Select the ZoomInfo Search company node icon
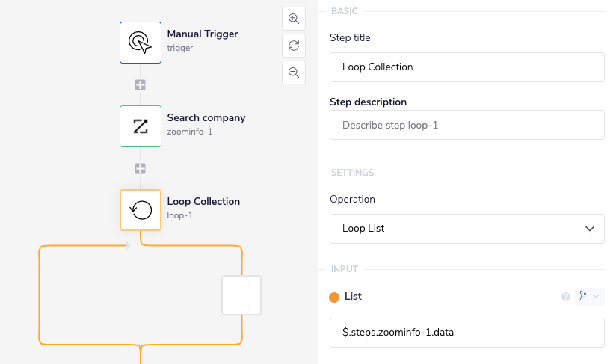The height and width of the screenshot is (364, 613). [x=141, y=126]
